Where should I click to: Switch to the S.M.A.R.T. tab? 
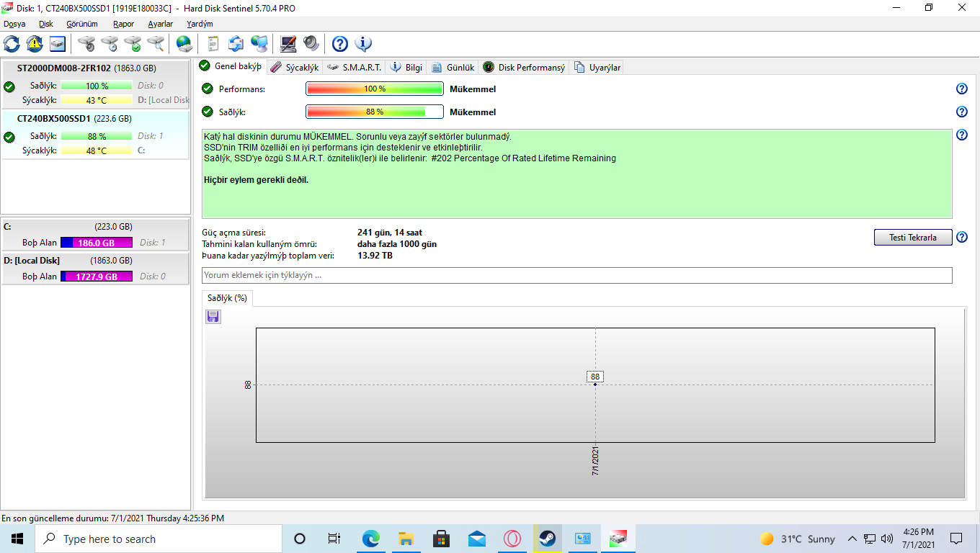355,67
